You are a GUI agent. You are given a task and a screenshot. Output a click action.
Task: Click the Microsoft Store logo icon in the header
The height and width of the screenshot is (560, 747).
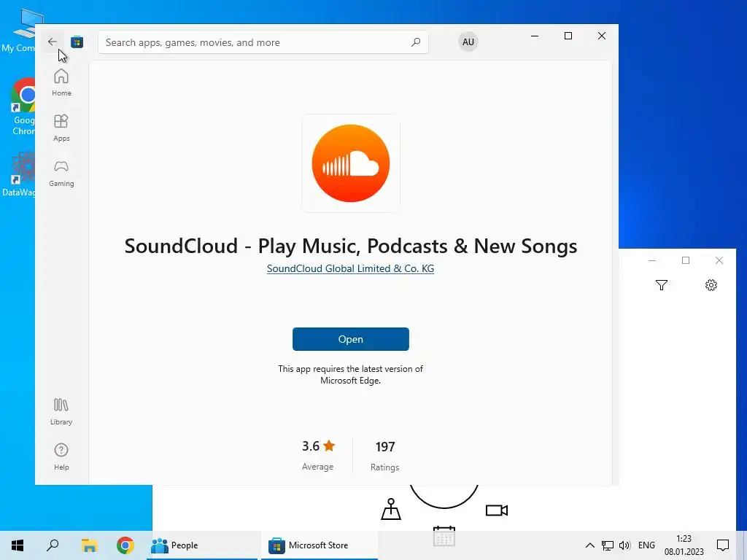pyautogui.click(x=77, y=42)
